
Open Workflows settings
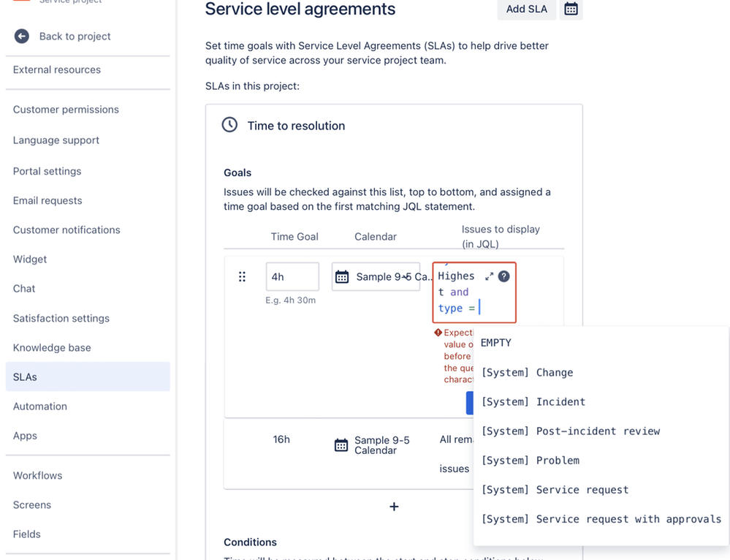pyautogui.click(x=38, y=475)
